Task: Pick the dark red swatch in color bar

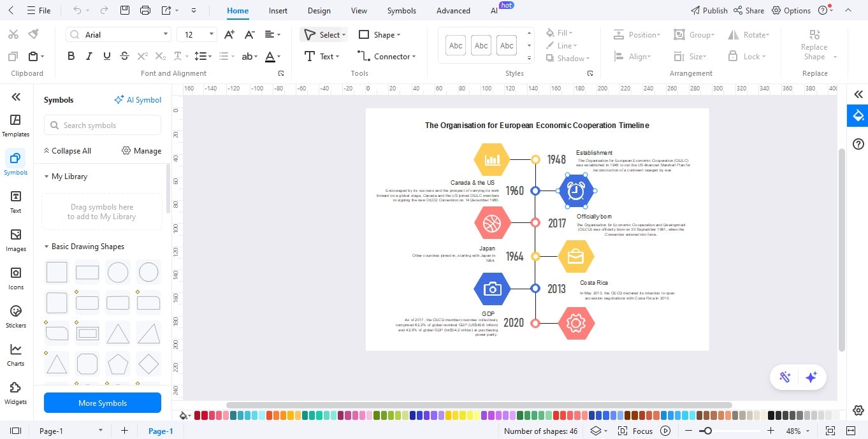Action: [x=198, y=415]
